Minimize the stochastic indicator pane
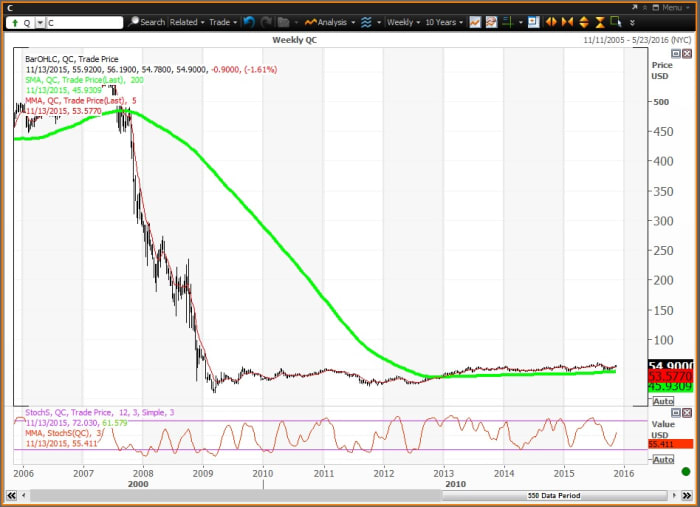 coord(676,413)
